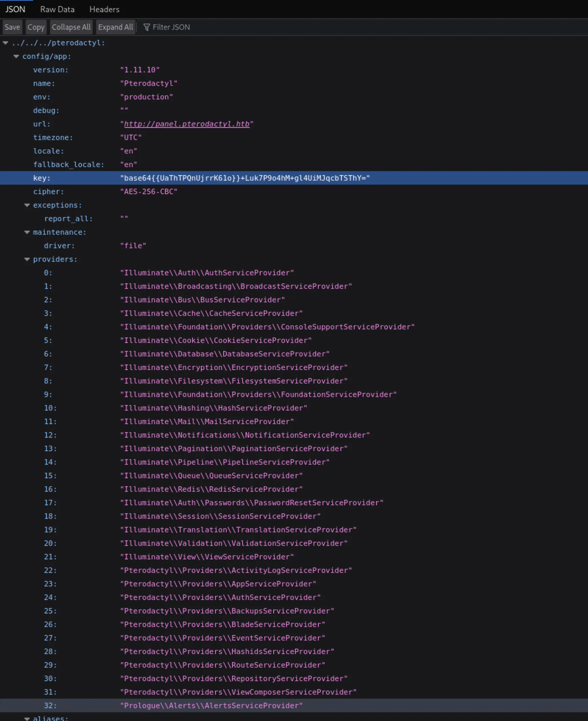Select provider 10 HashServiceProvider

[294, 408]
